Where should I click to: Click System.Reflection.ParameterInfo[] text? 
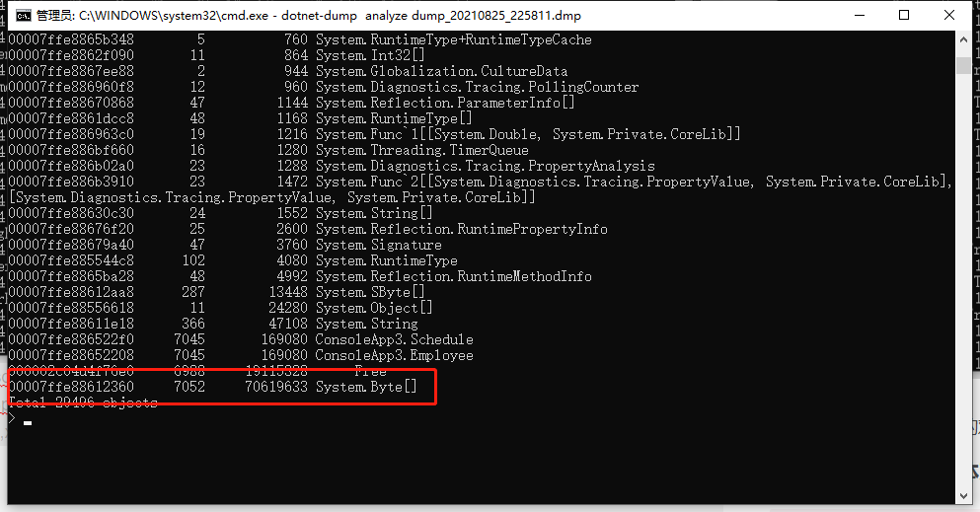445,103
